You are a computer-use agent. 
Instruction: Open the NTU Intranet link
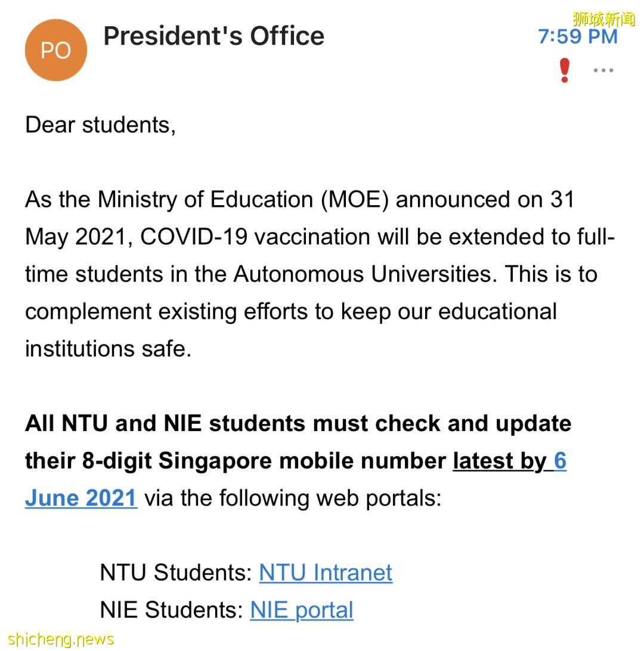325,572
